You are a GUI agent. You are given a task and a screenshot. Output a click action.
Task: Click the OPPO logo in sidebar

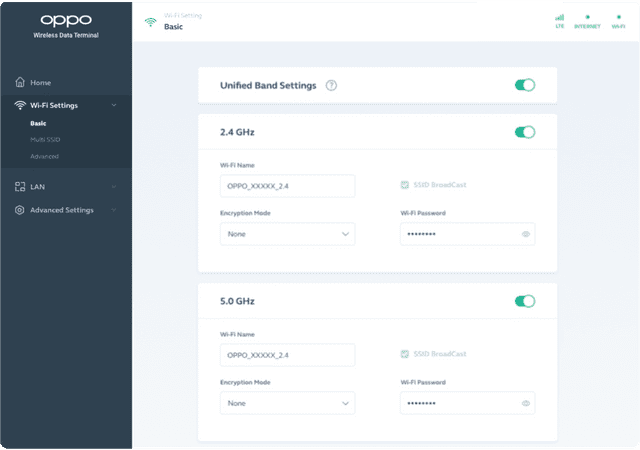click(65, 20)
